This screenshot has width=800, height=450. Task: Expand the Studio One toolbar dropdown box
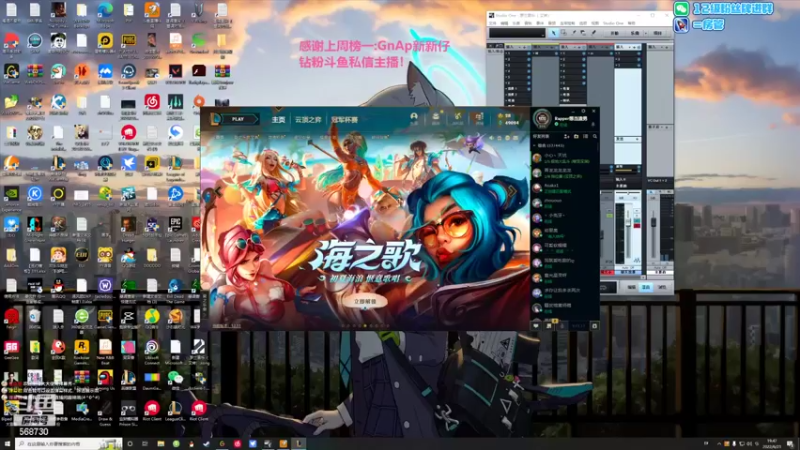pos(517,33)
